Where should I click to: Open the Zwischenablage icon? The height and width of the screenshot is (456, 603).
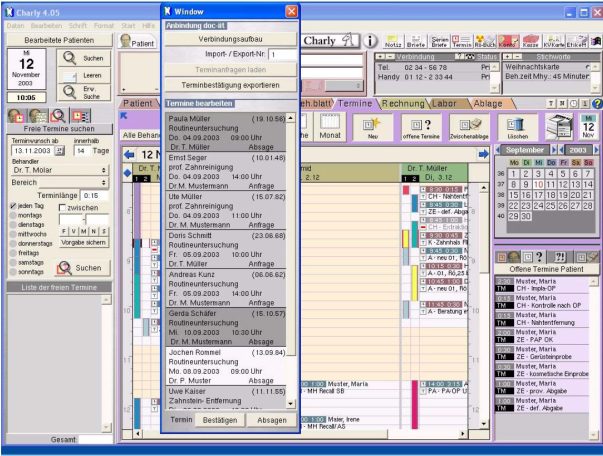tap(469, 128)
